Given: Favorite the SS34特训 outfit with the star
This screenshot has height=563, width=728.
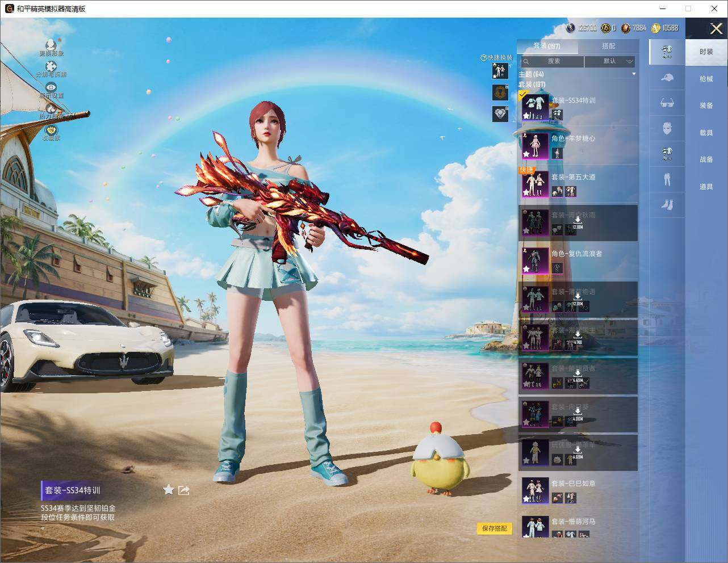Looking at the screenshot, I should click(169, 490).
